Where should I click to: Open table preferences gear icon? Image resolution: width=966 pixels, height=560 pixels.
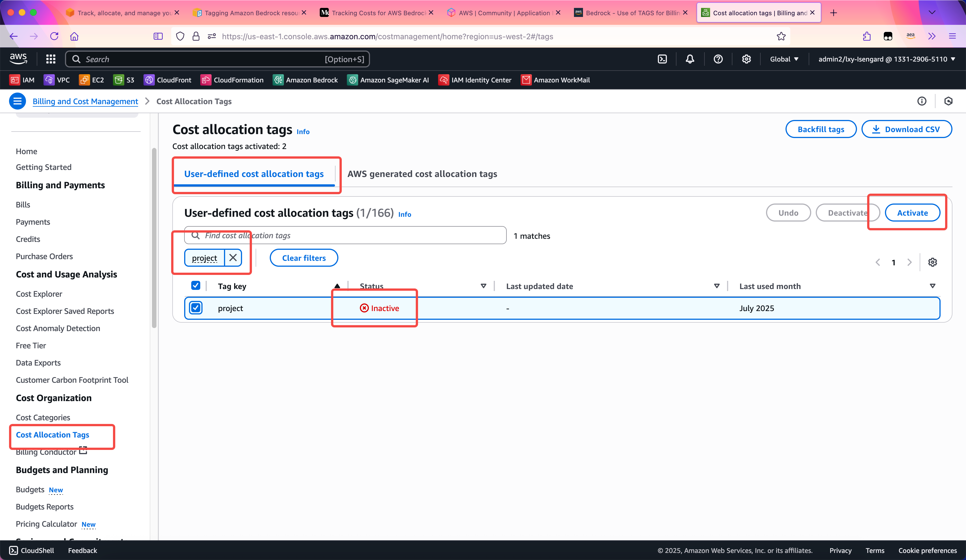[932, 262]
